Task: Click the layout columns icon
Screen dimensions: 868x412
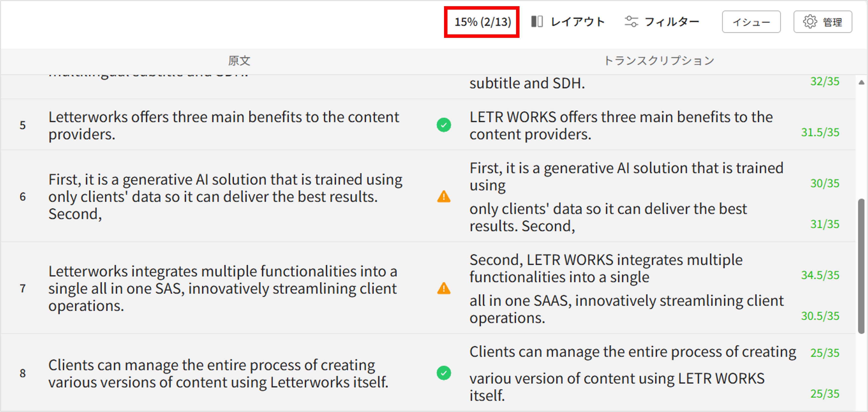Action: [x=537, y=22]
